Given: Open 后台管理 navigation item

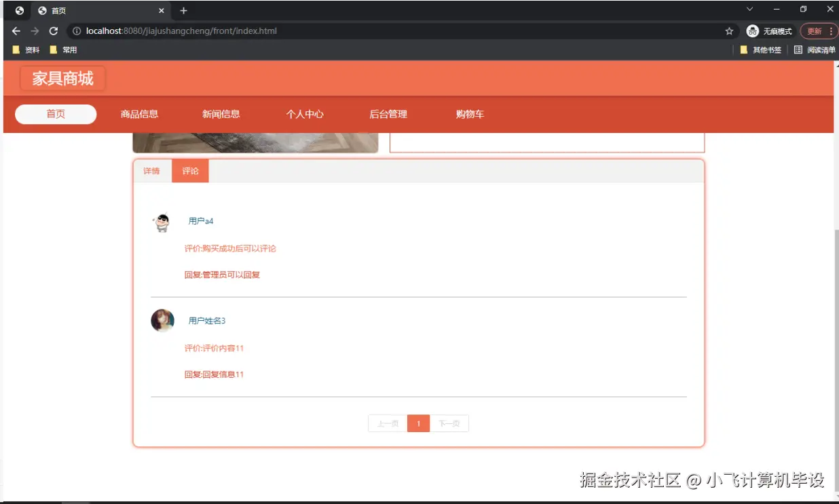Looking at the screenshot, I should [x=388, y=114].
